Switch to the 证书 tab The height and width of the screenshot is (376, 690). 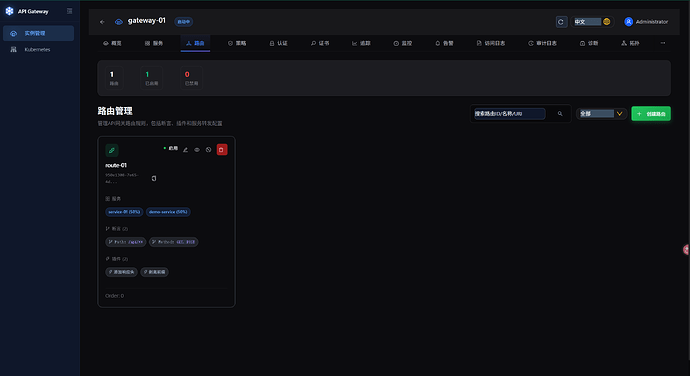pos(320,43)
